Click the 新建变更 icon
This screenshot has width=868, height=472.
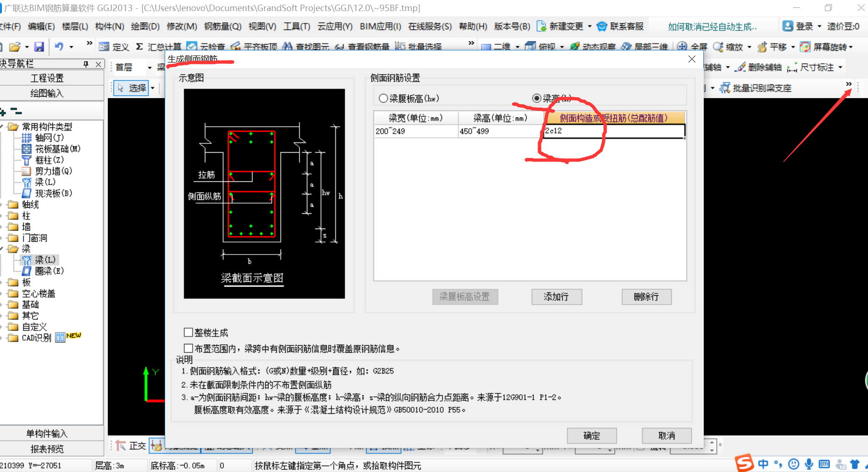pos(541,26)
